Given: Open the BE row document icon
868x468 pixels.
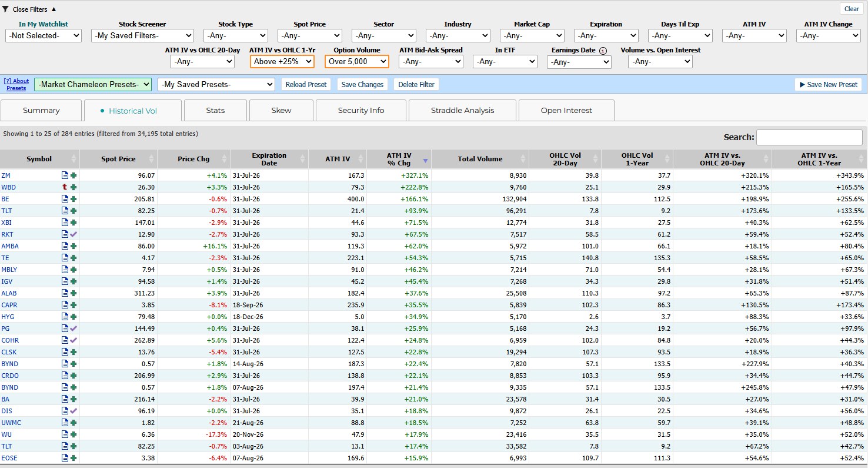Looking at the screenshot, I should pyautogui.click(x=65, y=199).
